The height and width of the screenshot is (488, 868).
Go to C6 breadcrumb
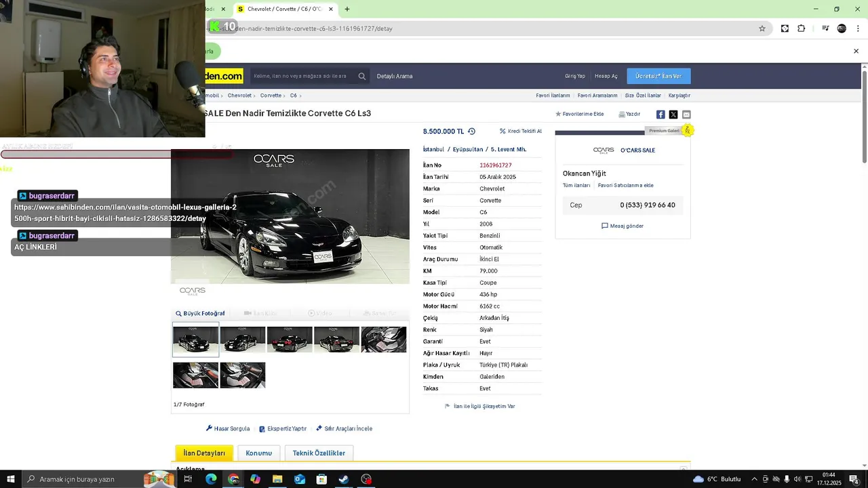click(x=294, y=96)
